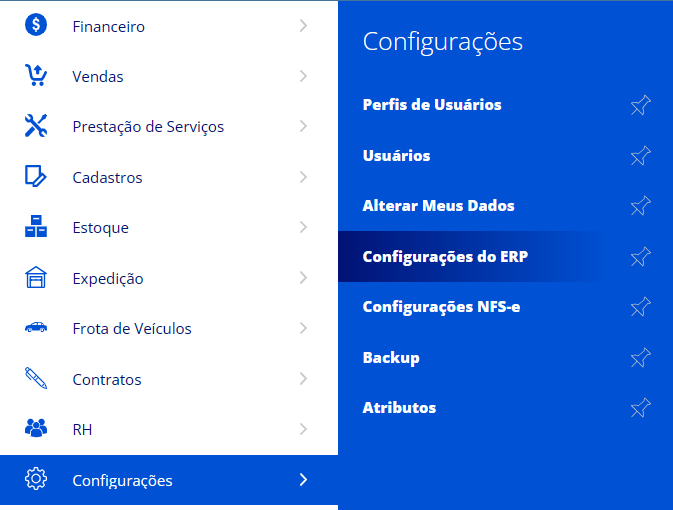Expand the Estoque submenu chevron

(303, 228)
